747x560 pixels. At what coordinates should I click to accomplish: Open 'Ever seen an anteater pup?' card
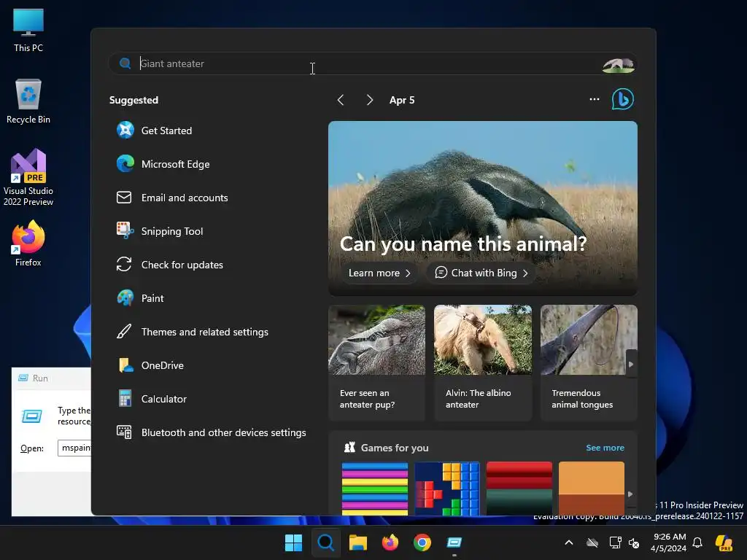click(376, 363)
